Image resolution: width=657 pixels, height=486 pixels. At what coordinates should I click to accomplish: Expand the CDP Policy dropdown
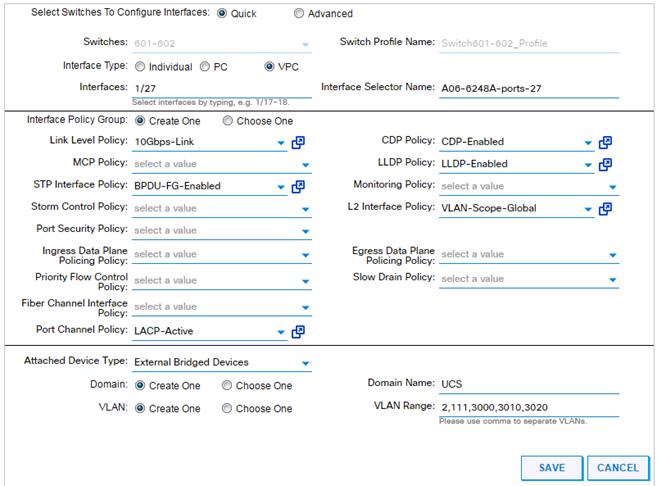tap(588, 143)
